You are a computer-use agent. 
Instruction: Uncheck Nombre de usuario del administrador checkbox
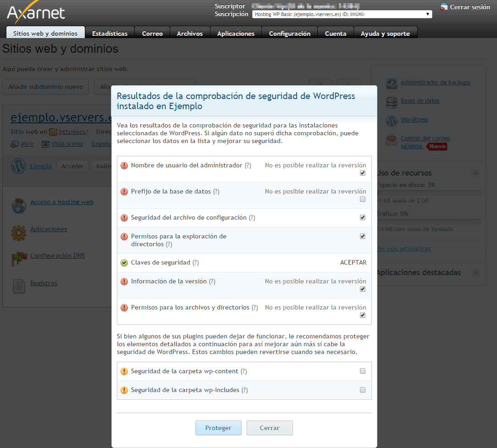coord(363,173)
